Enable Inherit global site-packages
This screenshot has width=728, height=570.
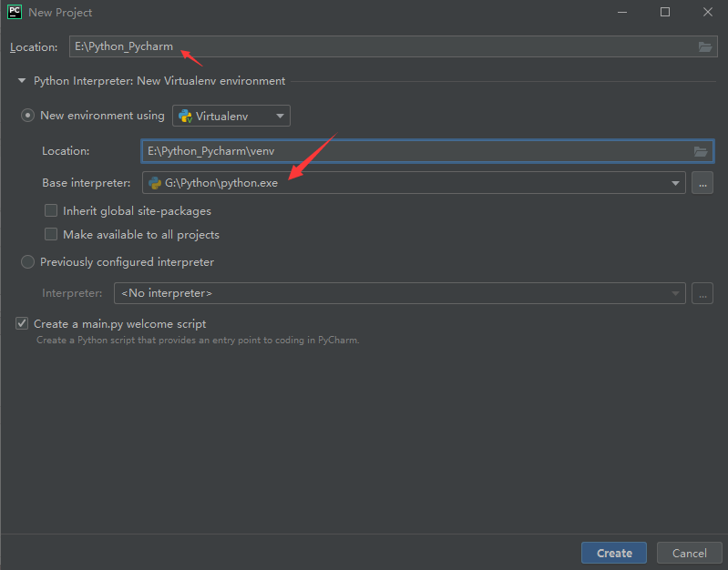pyautogui.click(x=51, y=210)
